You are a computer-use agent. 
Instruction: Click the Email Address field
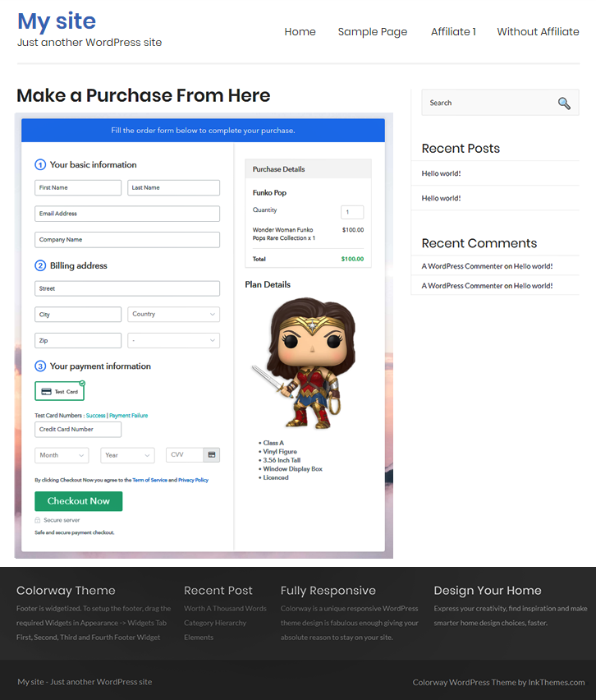(127, 214)
